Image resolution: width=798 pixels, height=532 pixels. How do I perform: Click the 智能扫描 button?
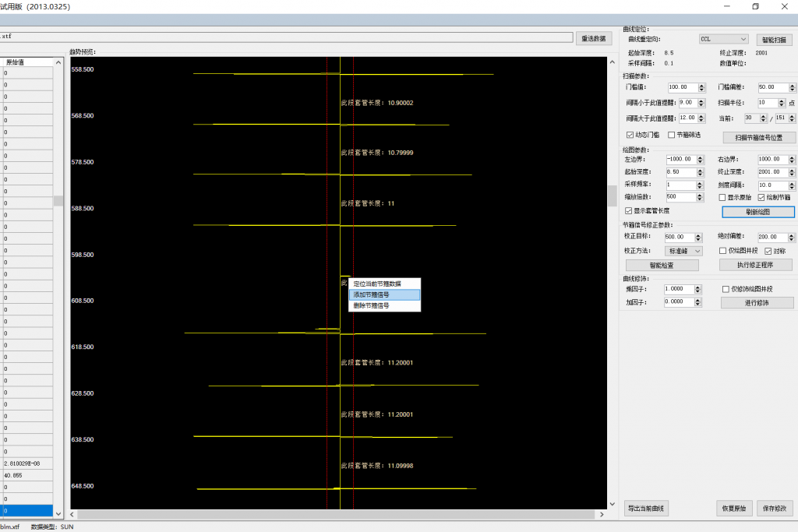click(x=774, y=40)
